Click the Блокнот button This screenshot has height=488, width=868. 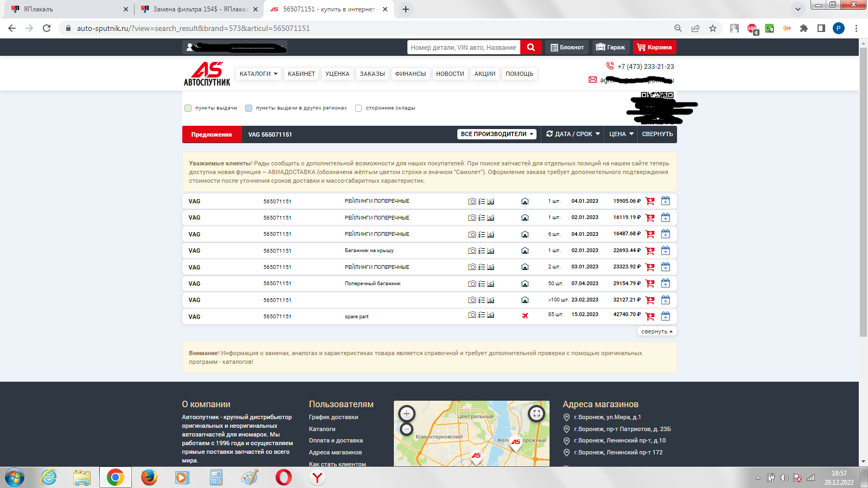567,47
